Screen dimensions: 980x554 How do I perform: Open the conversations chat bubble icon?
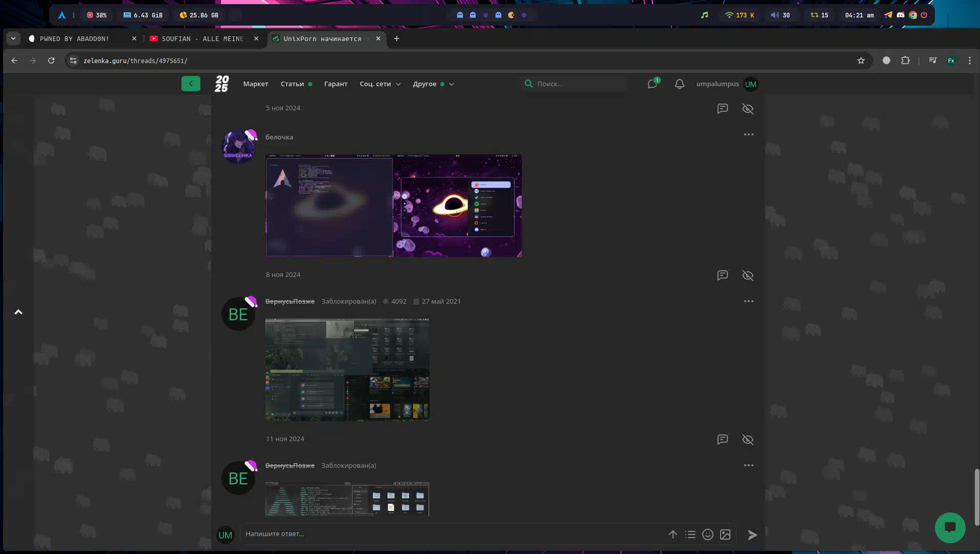[652, 84]
